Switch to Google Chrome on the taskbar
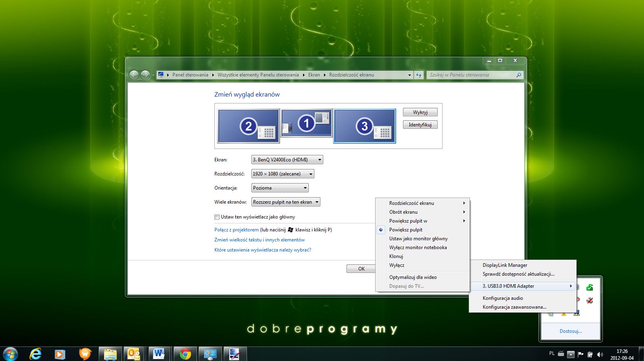The width and height of the screenshot is (644, 361). click(185, 354)
